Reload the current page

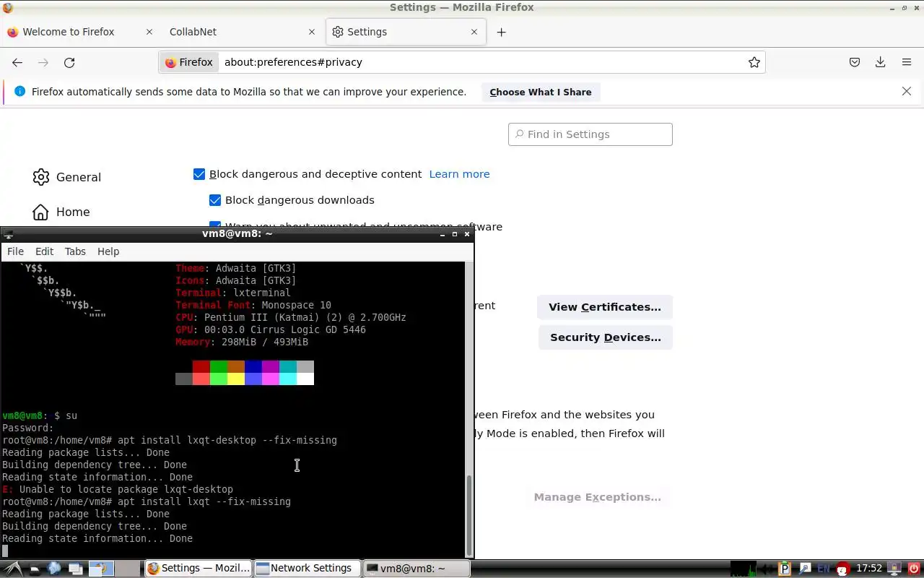click(x=69, y=62)
